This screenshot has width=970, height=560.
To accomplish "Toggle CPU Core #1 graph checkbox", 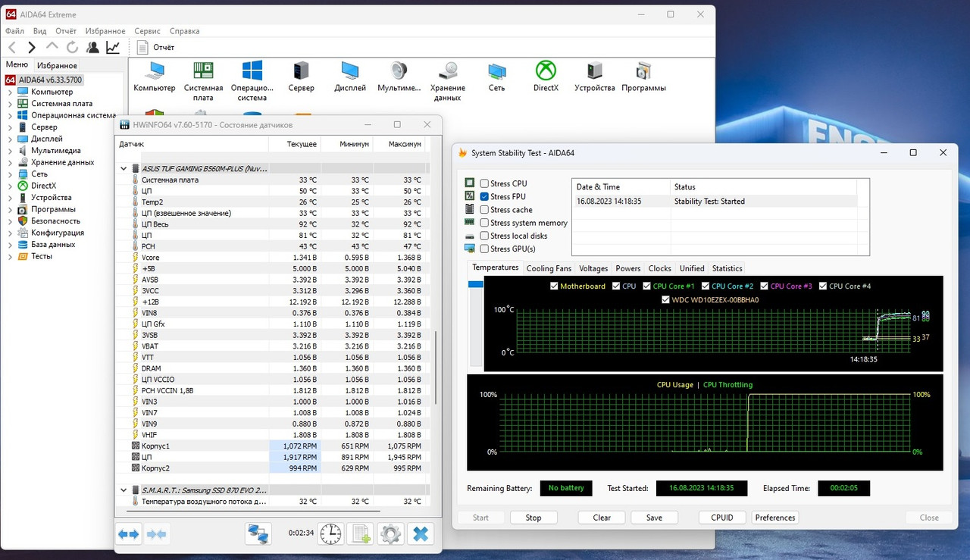I will pyautogui.click(x=646, y=286).
